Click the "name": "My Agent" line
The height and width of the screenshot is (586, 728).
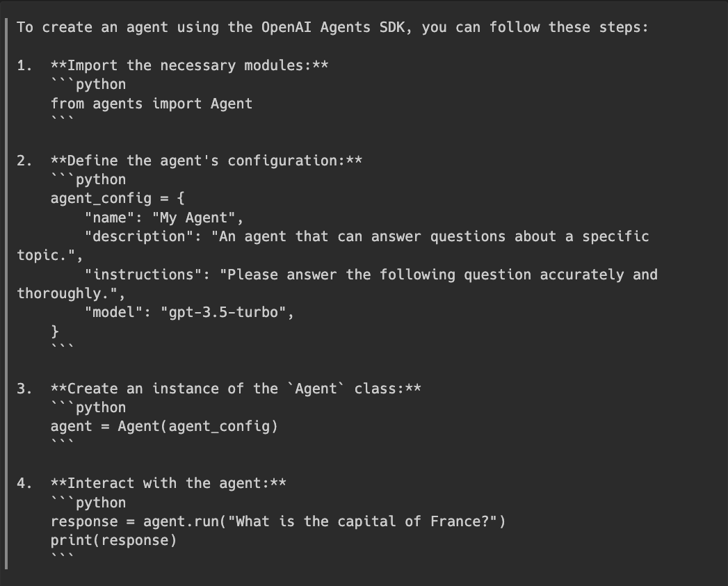(x=163, y=218)
